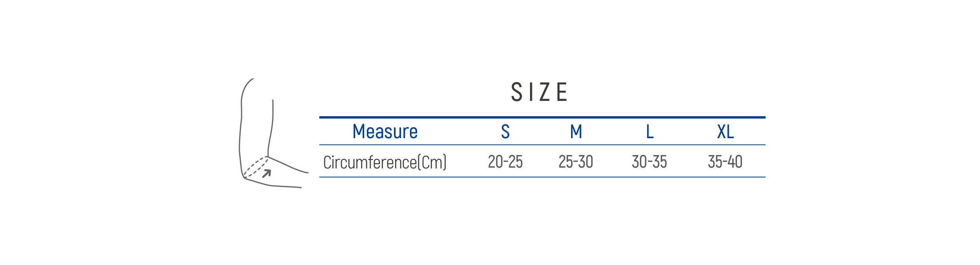Select the L size column header
Image resolution: width=980 pixels, height=265 pixels.
tap(650, 132)
